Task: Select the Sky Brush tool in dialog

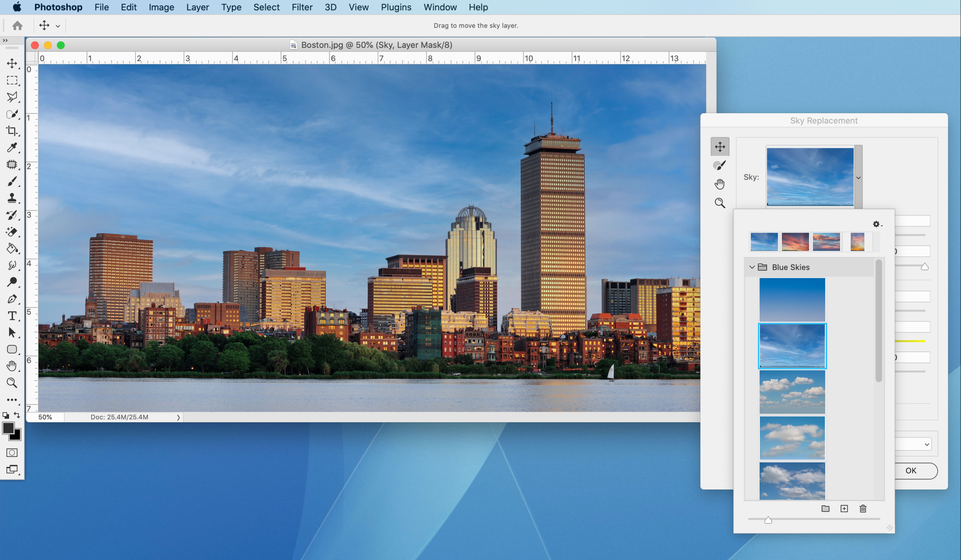Action: point(720,166)
